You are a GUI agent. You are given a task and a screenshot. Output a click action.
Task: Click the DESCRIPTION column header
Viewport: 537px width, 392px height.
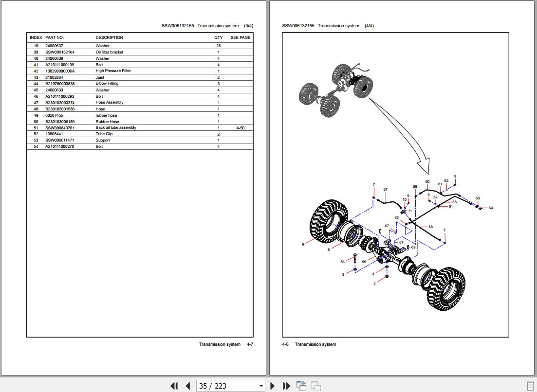coord(109,37)
